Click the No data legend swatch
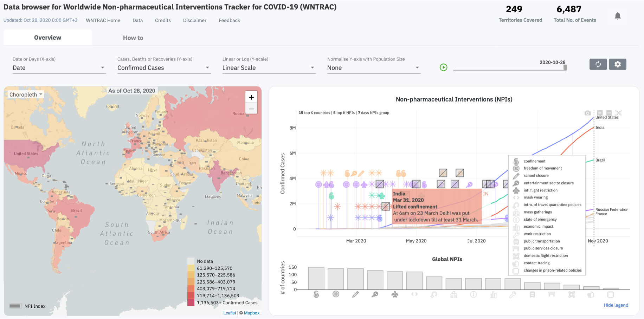Screen dimensions: 644x319 [191, 261]
